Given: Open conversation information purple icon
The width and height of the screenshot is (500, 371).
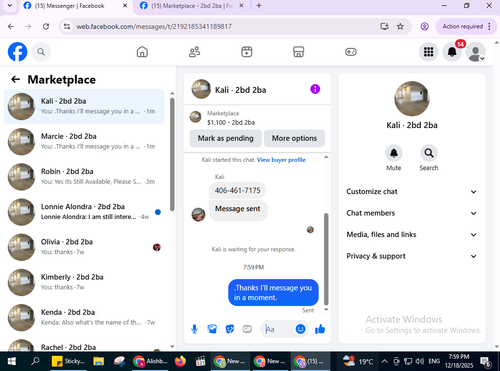Looking at the screenshot, I should click(315, 89).
